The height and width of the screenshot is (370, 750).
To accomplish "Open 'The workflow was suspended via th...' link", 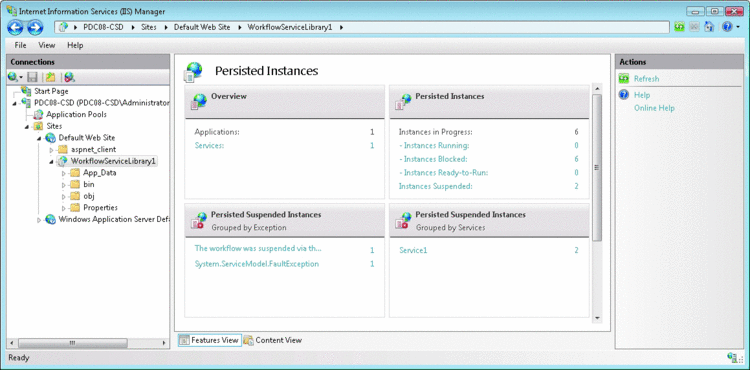I will [x=258, y=249].
